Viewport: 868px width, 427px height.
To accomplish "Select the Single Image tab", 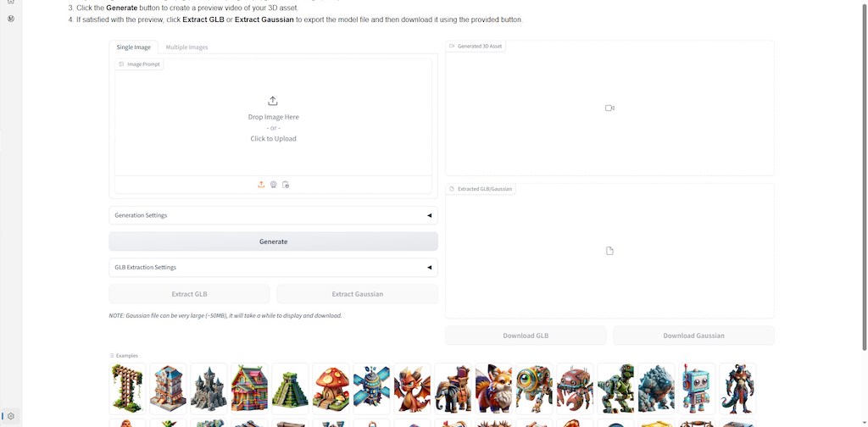I will tap(133, 47).
